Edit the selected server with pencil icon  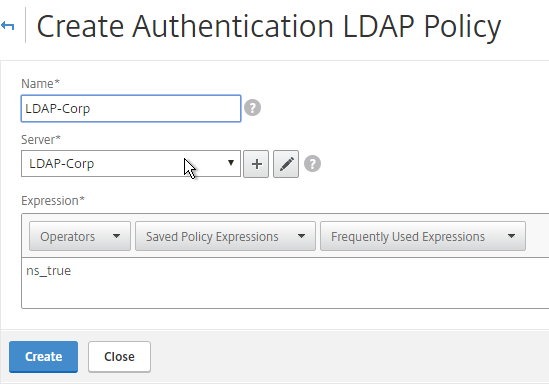(286, 164)
